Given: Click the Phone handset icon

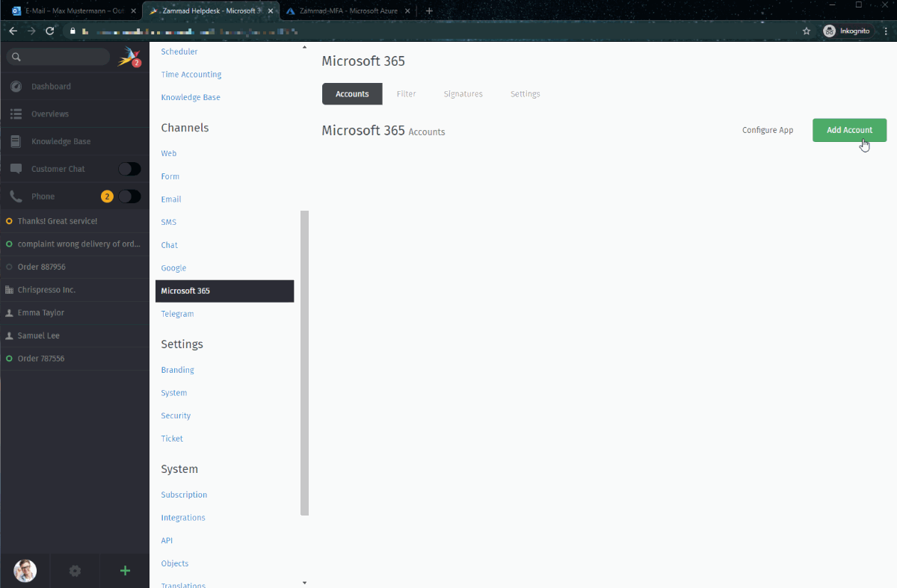Looking at the screenshot, I should [x=16, y=196].
